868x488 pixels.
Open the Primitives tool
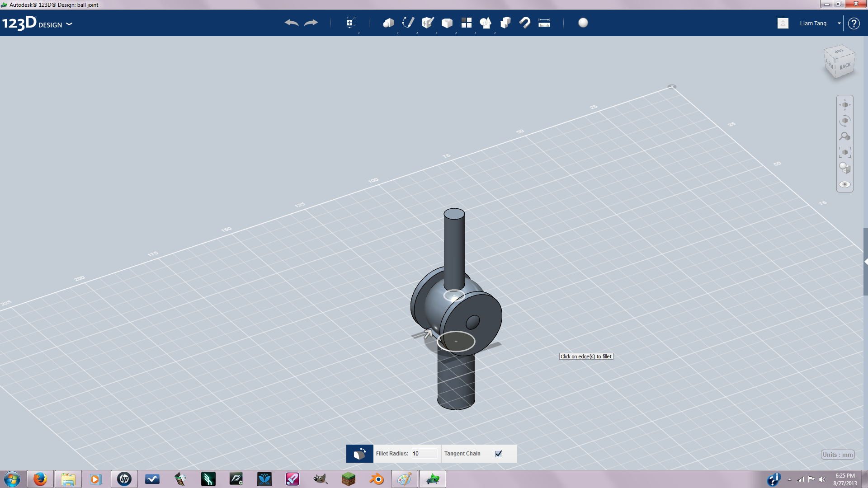pyautogui.click(x=388, y=23)
